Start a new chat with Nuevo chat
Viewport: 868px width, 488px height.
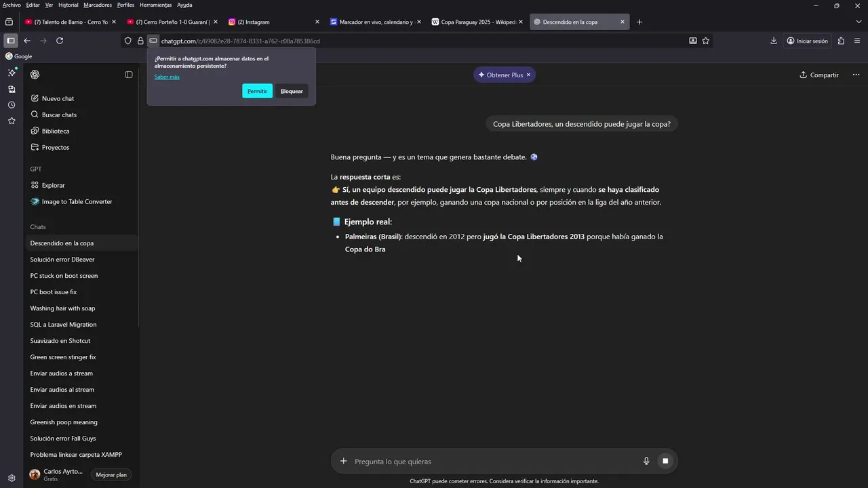[x=81, y=98]
